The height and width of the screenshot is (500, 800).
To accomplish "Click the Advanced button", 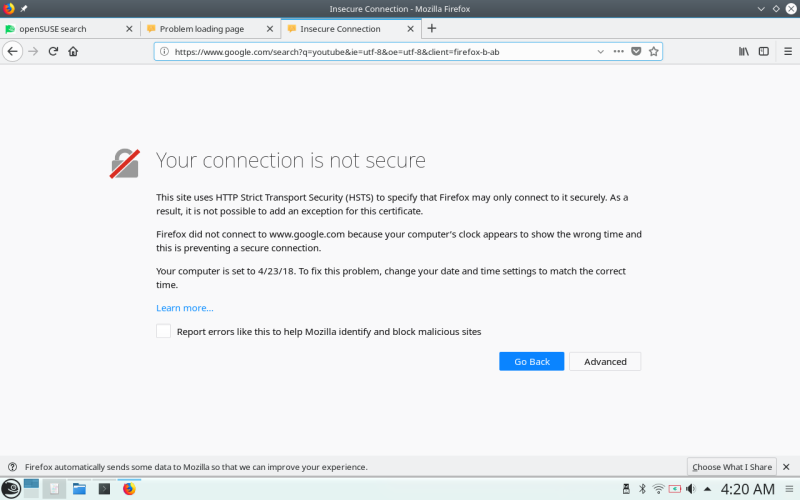I will pyautogui.click(x=605, y=362).
